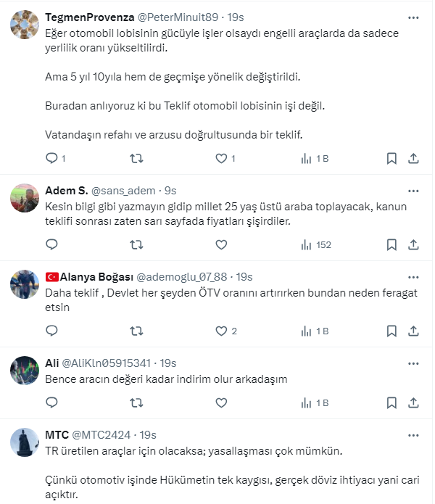Reply to TegmenProvenza's tweet

(x=51, y=158)
